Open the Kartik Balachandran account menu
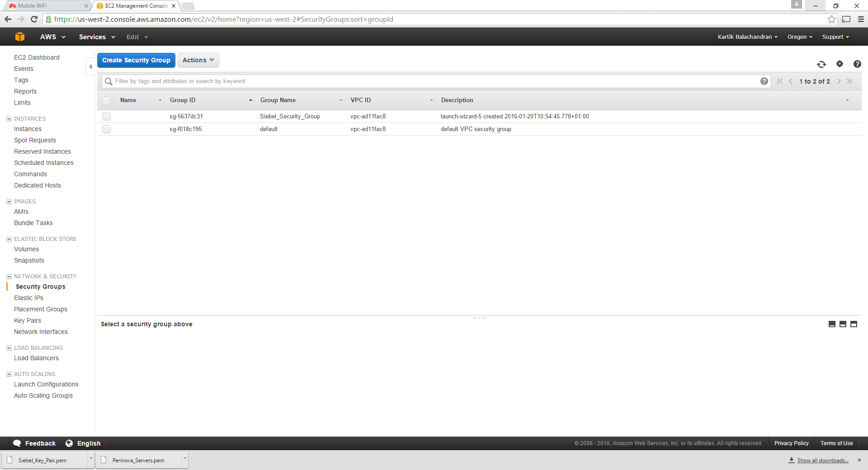The image size is (868, 470). click(x=747, y=37)
